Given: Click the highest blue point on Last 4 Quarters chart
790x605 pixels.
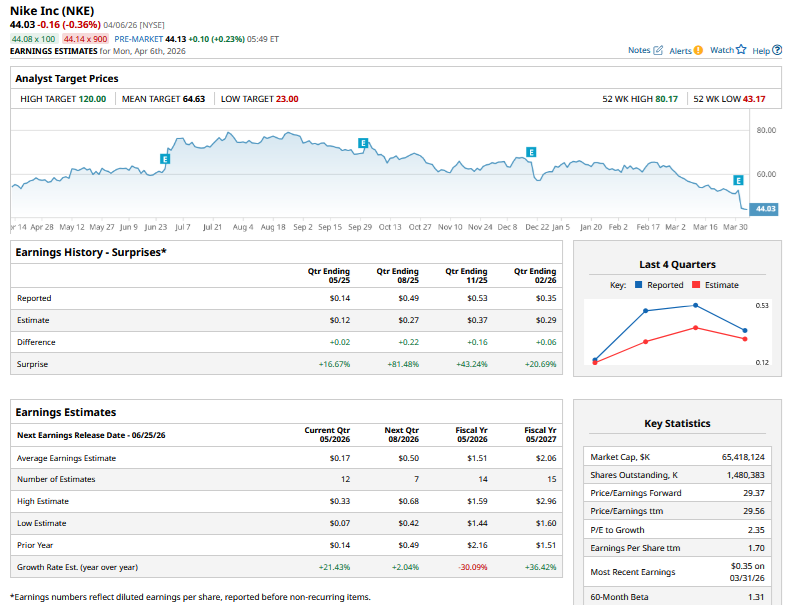Looking at the screenshot, I should pos(696,305).
